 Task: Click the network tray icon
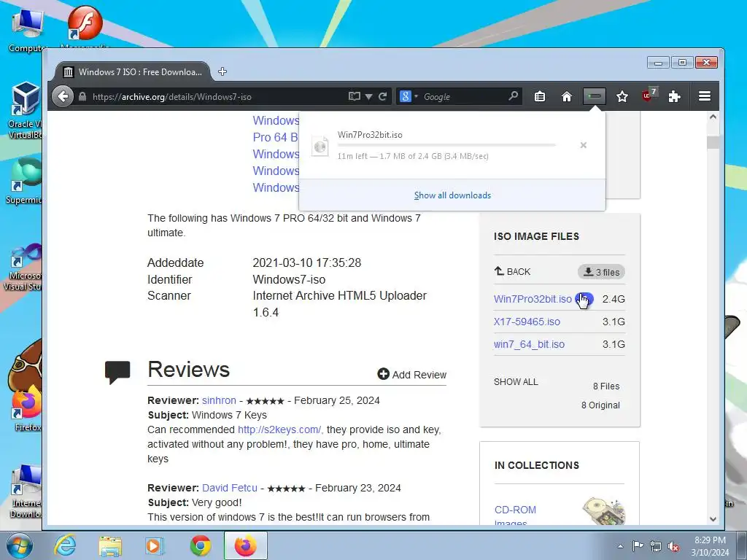(x=656, y=546)
